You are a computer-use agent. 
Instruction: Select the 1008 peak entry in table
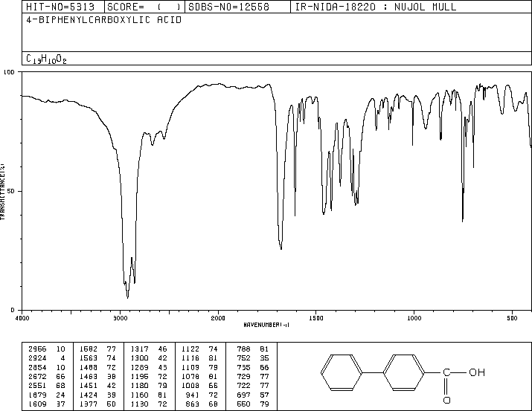200,386
